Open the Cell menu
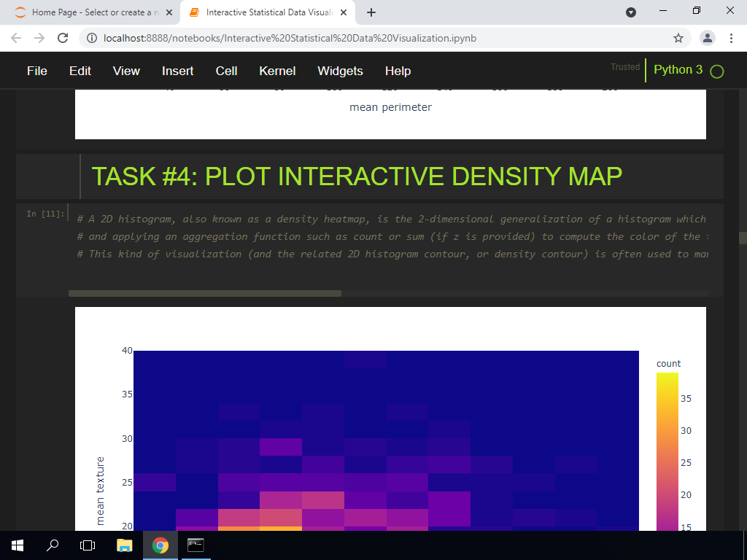The width and height of the screenshot is (747, 560). coord(226,71)
